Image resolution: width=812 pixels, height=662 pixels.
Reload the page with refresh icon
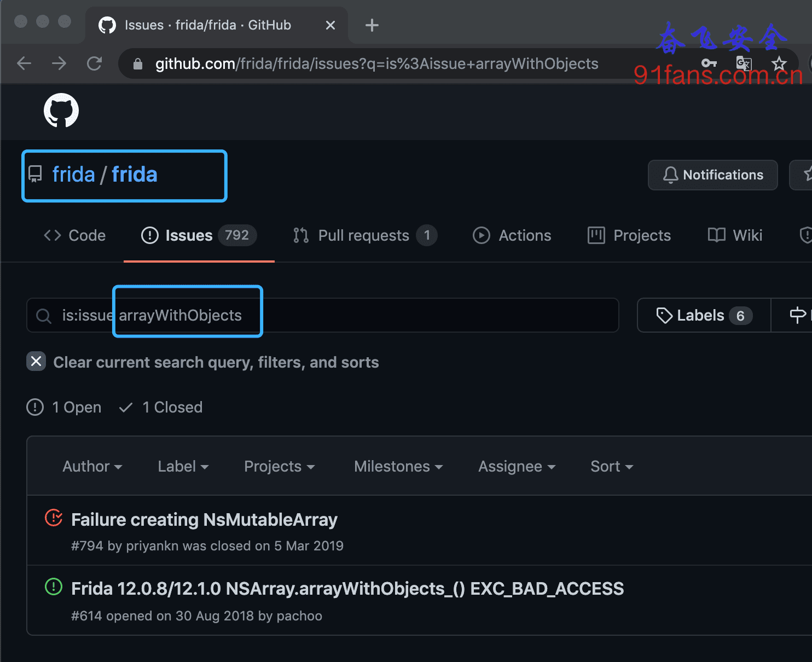coord(94,63)
